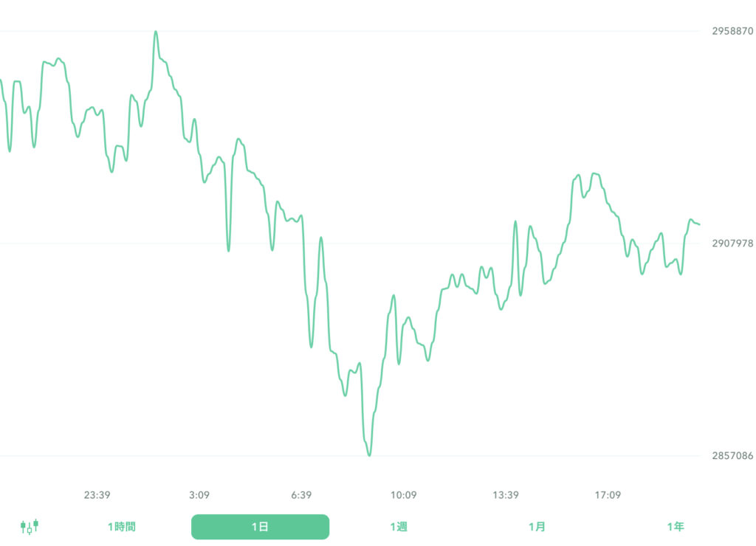Click the 13:39 time axis label

505,495
